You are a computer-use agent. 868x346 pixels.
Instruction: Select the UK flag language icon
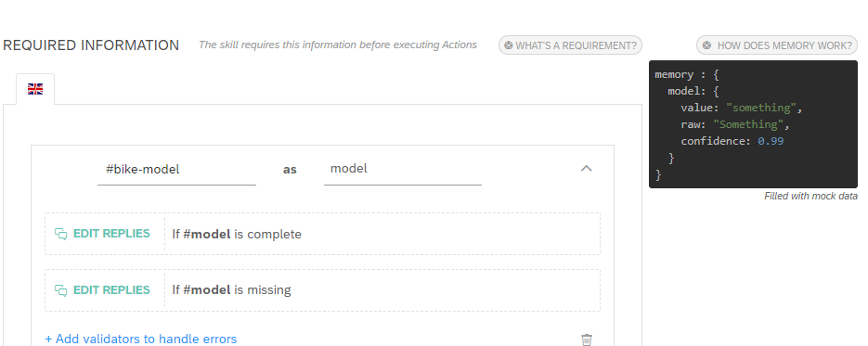point(35,89)
